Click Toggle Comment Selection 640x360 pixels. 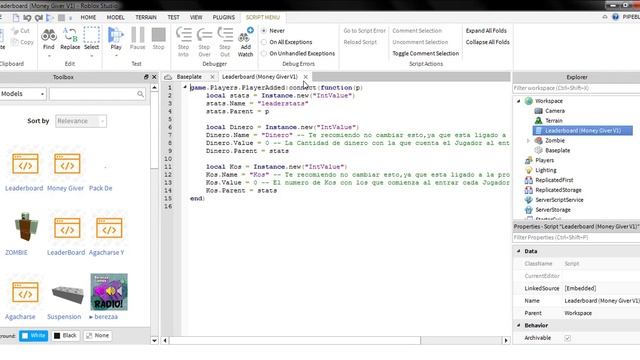[x=426, y=53]
